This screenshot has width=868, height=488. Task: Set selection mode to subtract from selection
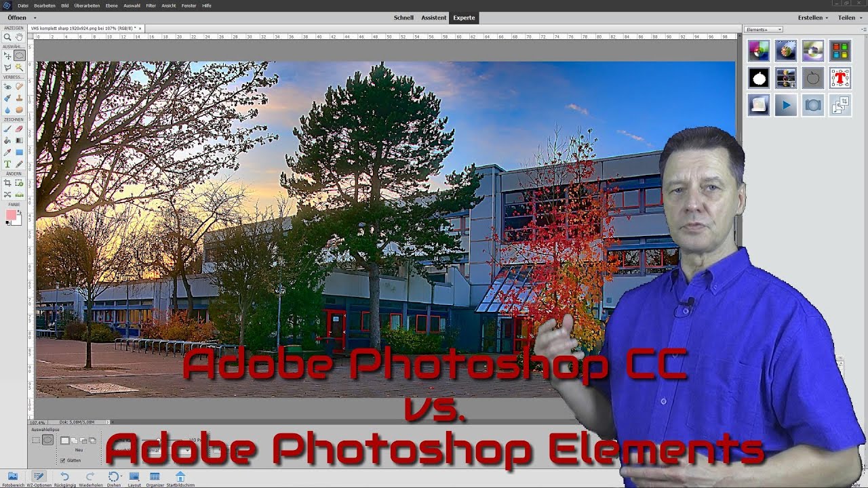tap(83, 441)
